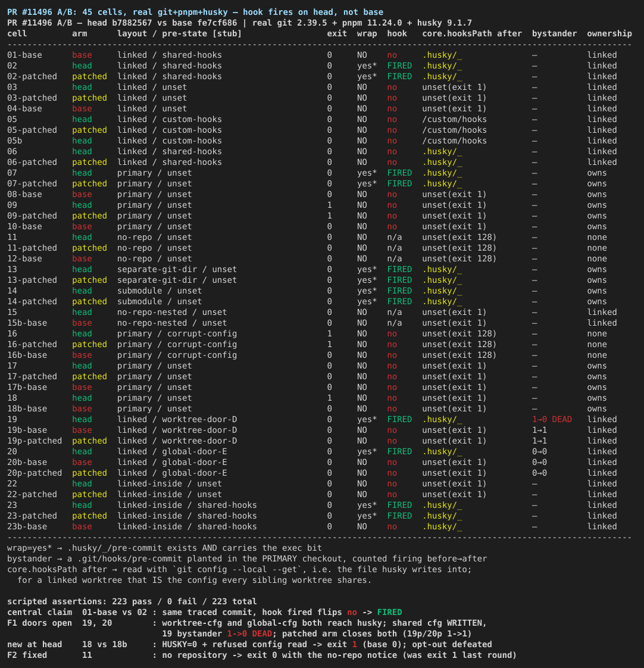This screenshot has width=644, height=668.
Task: Select the cell label '06-patched'
Action: coord(32,162)
